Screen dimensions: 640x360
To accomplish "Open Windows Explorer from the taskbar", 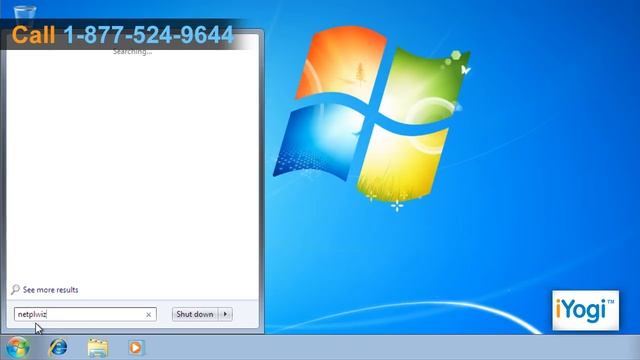I will pyautogui.click(x=98, y=348).
